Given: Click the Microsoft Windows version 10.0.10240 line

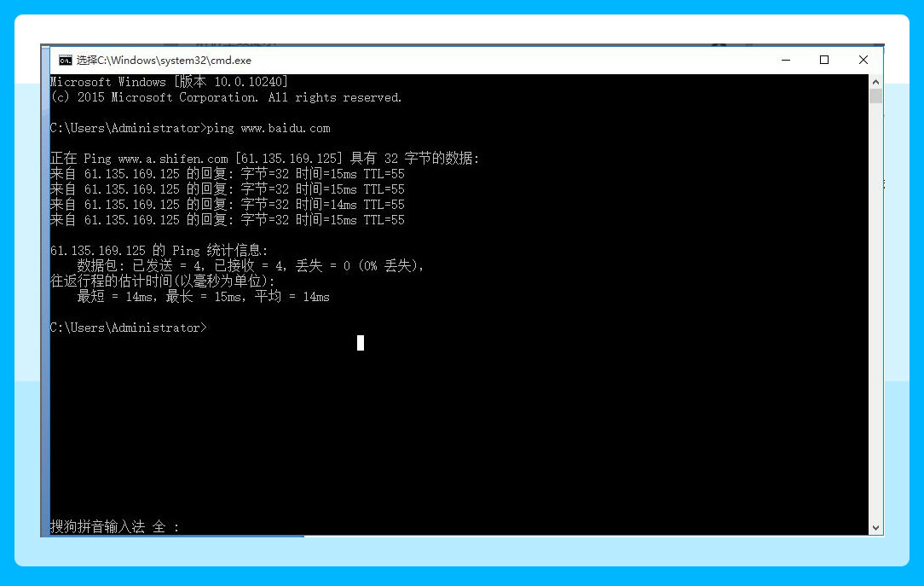Looking at the screenshot, I should tap(169, 82).
